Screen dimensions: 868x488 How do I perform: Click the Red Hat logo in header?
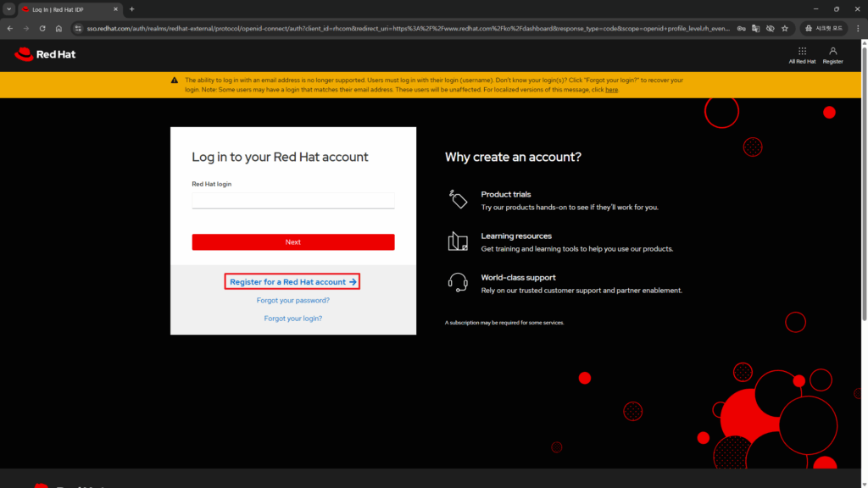click(x=34, y=55)
